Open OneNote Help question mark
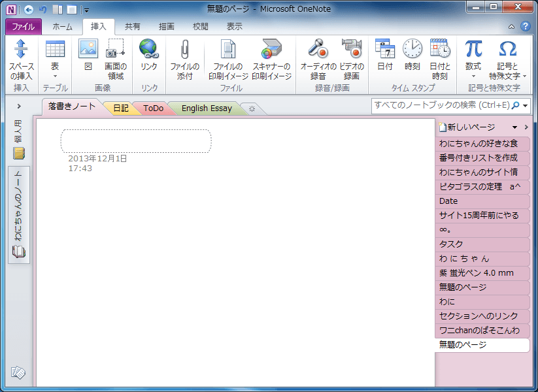Screen dimensions: 538x392 coord(526,26)
